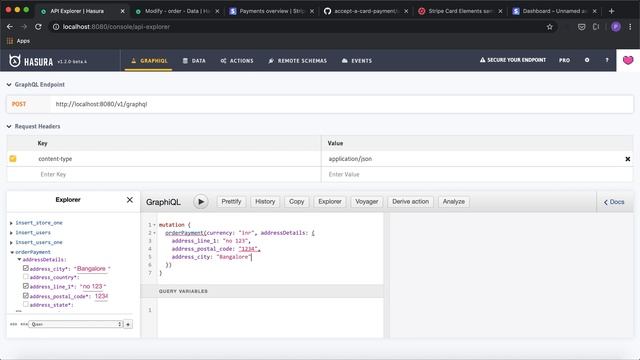Click the GraphQL endpoint URL field
This screenshot has width=640, height=360.
coord(342,104)
